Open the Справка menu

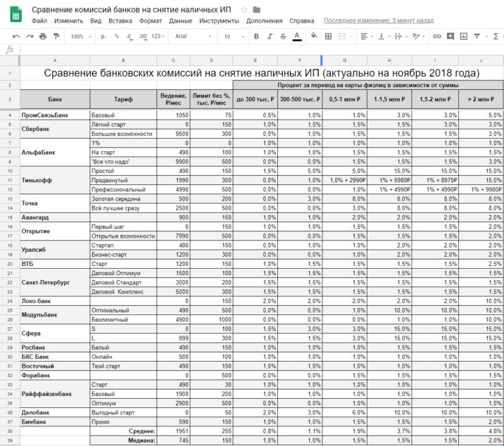301,21
